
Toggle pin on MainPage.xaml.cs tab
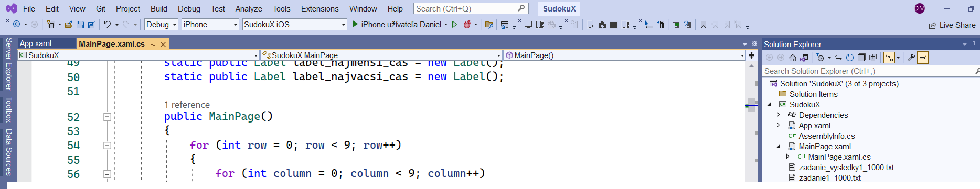pos(153,44)
